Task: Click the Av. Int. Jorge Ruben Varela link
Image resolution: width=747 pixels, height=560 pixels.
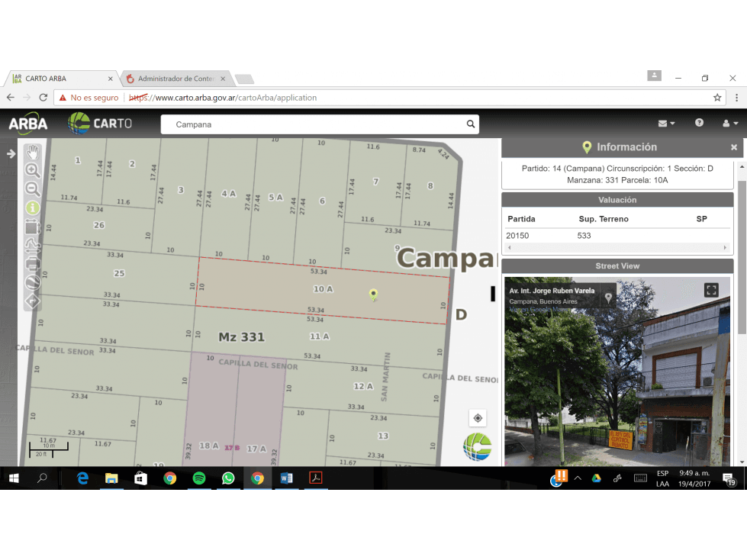Action: [552, 291]
